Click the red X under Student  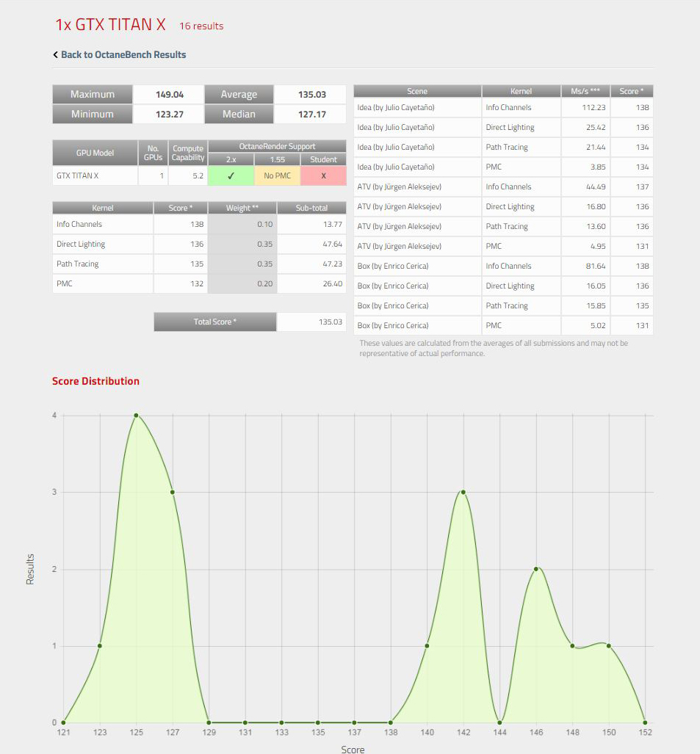click(323, 176)
